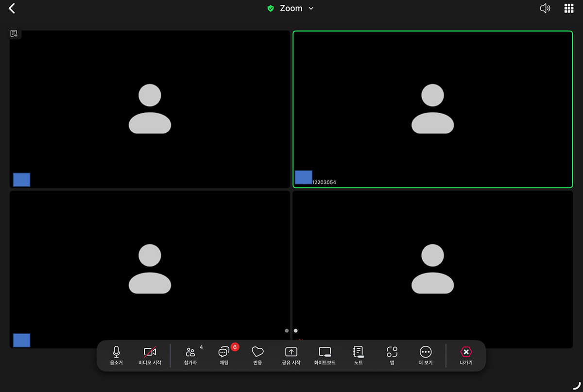This screenshot has height=392, width=583.
Task: Click the green encryption shield icon
Action: (x=271, y=8)
